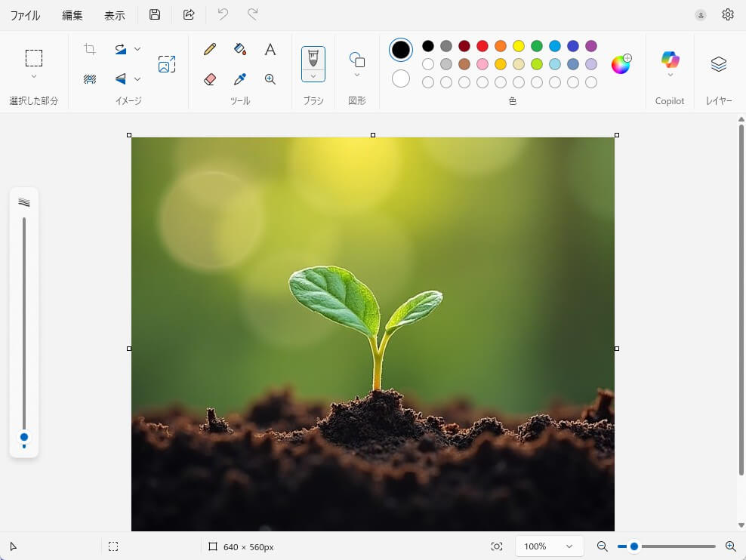Open settings gear icon

727,15
